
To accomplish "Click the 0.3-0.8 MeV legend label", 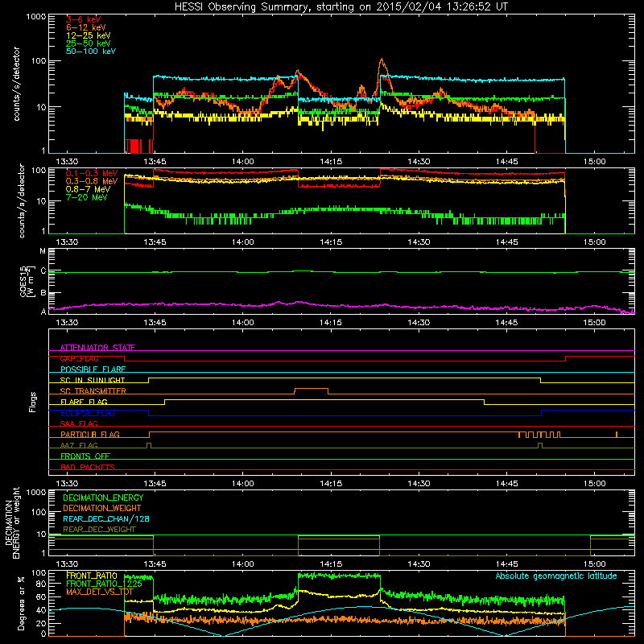I will [x=92, y=181].
